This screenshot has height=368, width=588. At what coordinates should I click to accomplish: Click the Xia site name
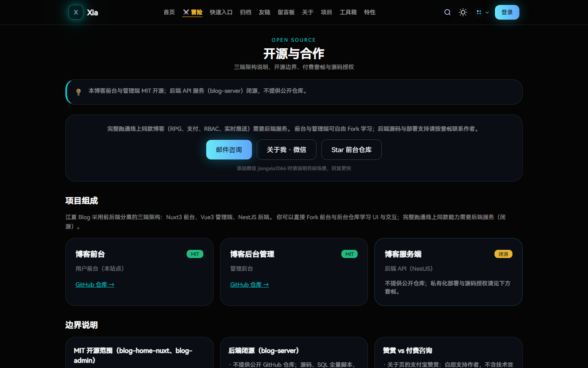92,13
